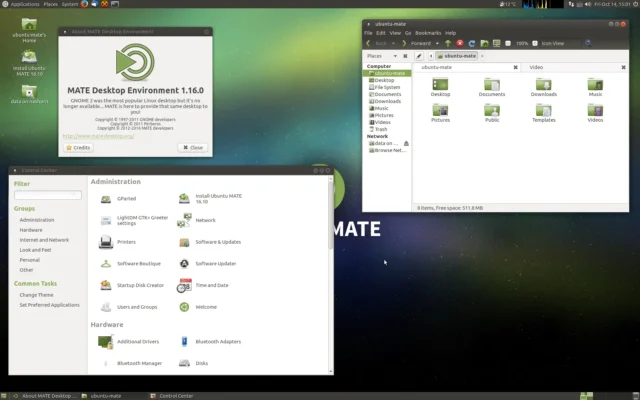Screen dimensions: 640x400
Task: Toggle the pencil location-edit button
Action: tap(419, 56)
